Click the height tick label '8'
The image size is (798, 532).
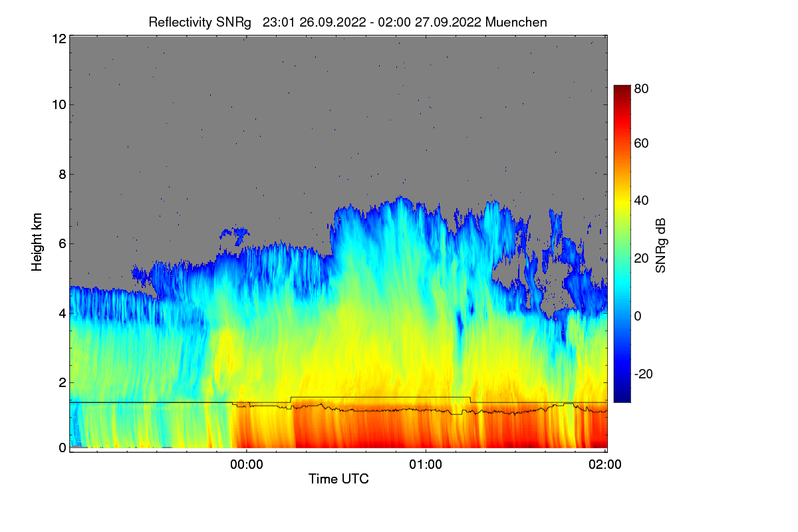pyautogui.click(x=63, y=174)
